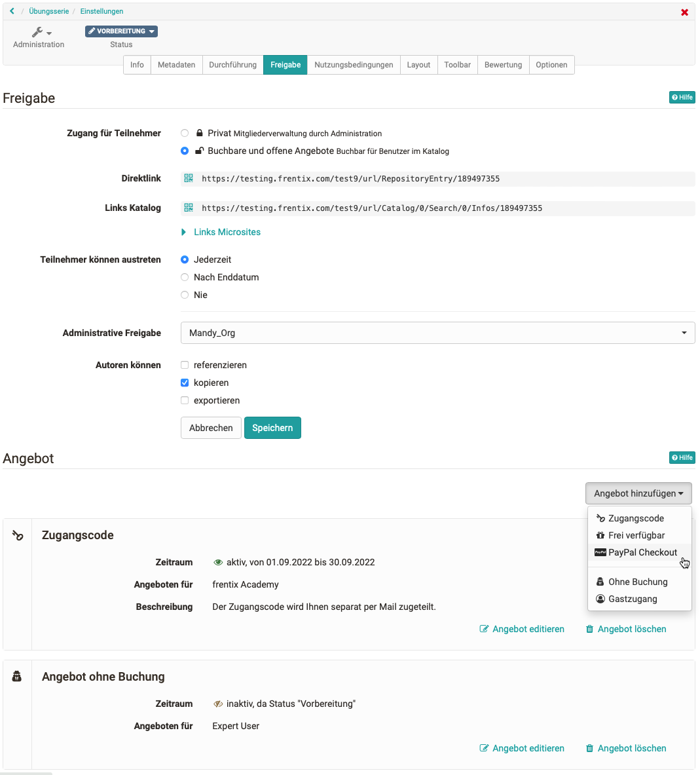Screen dimensions: 700x775
Task: Click the key icon of Zugangscode offer
Action: tap(18, 536)
